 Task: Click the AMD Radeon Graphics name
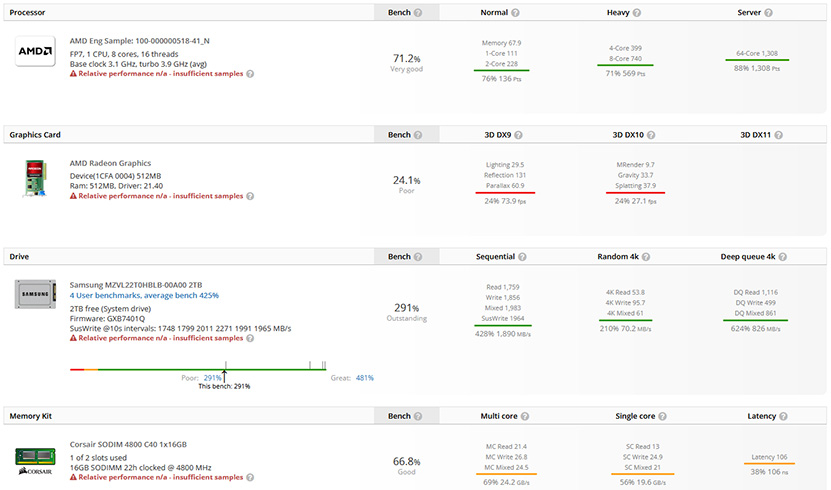pos(110,163)
